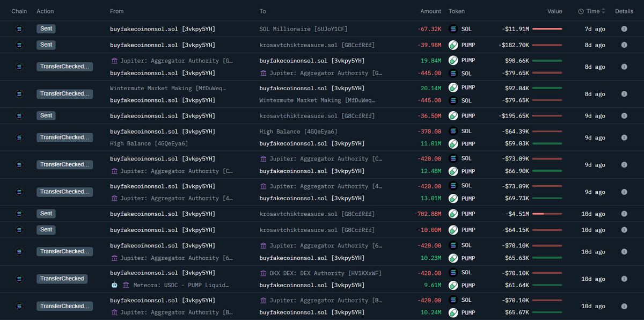Open details icon for 12.48M PUMP swap row
Screen dimensions: 644x320
coord(624,165)
